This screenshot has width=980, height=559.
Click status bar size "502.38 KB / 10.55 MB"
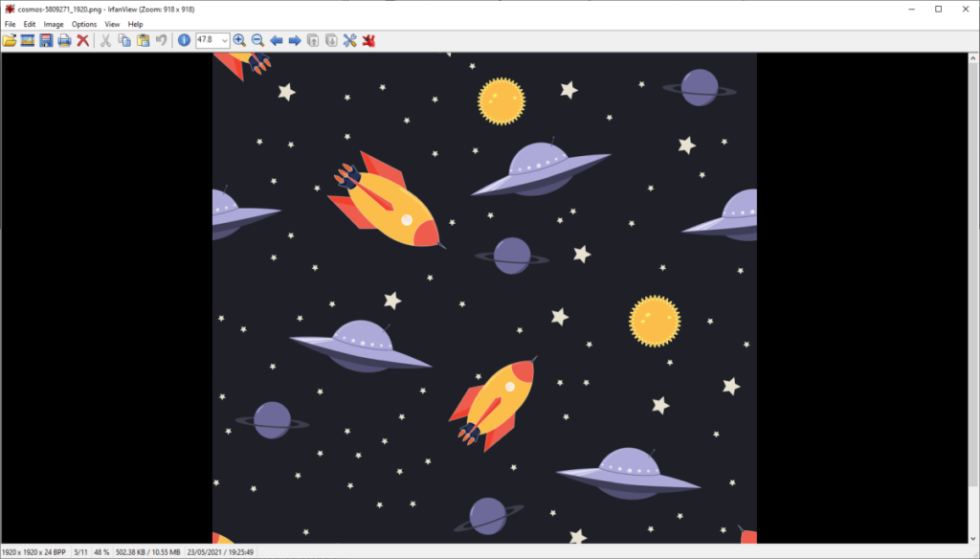147,552
